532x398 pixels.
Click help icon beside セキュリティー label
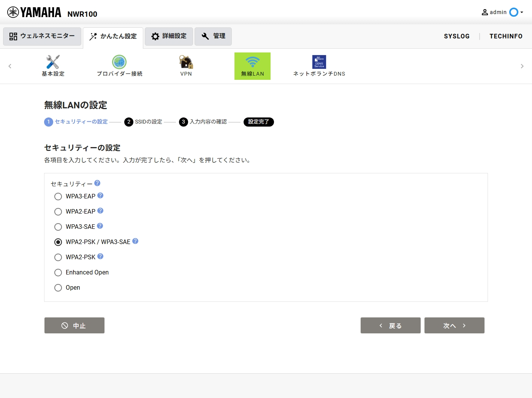pos(97,183)
